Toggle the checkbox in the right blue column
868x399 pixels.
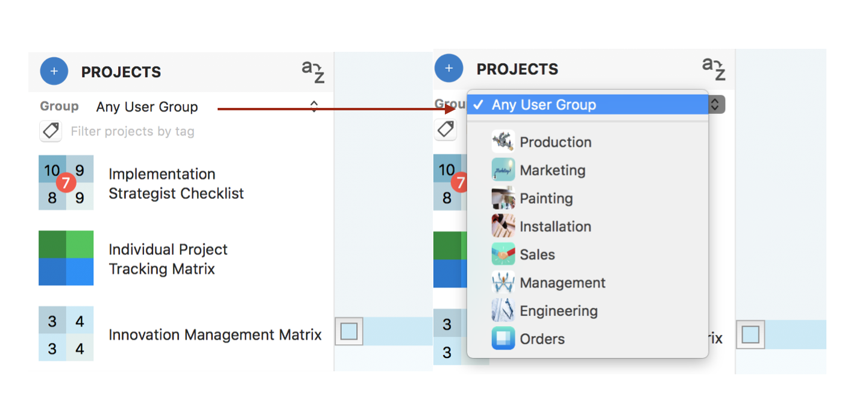click(x=750, y=333)
